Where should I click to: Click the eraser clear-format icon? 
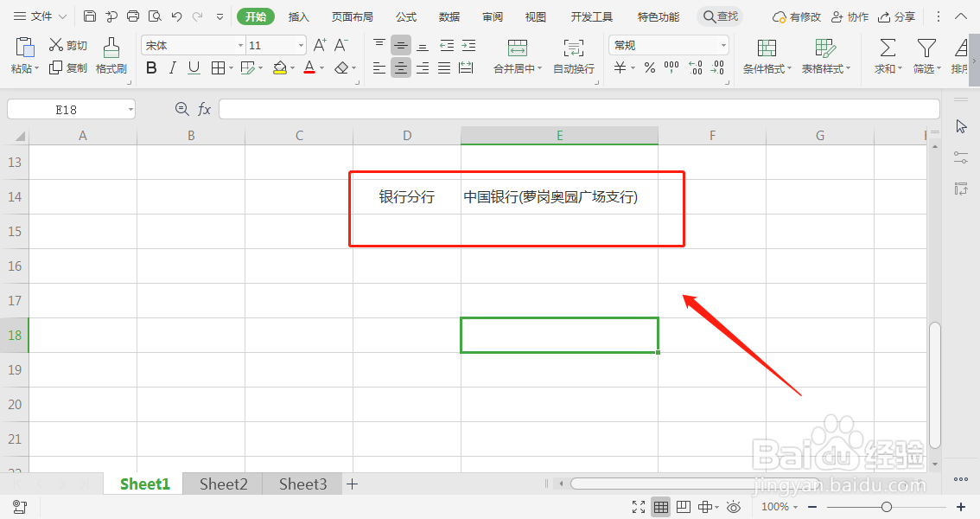point(341,67)
